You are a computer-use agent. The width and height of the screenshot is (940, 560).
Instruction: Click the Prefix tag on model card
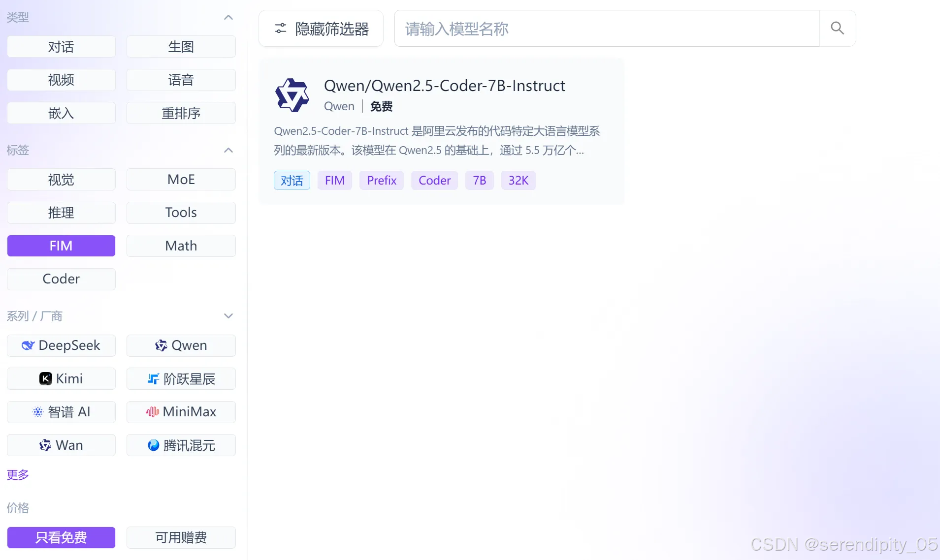tap(382, 181)
